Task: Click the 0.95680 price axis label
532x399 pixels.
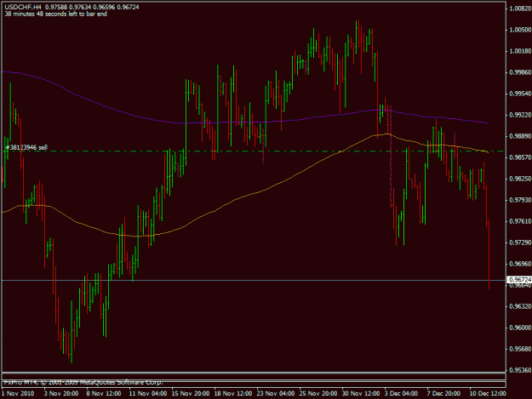Action: tap(520, 349)
